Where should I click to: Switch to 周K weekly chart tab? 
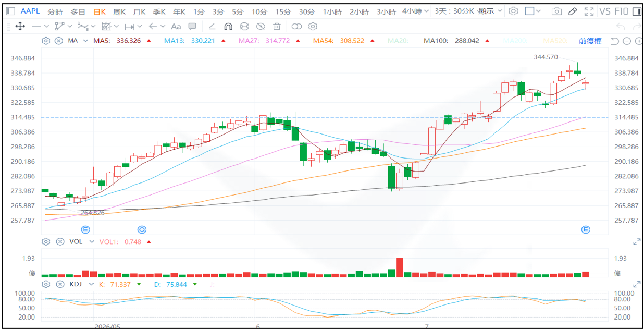119,11
